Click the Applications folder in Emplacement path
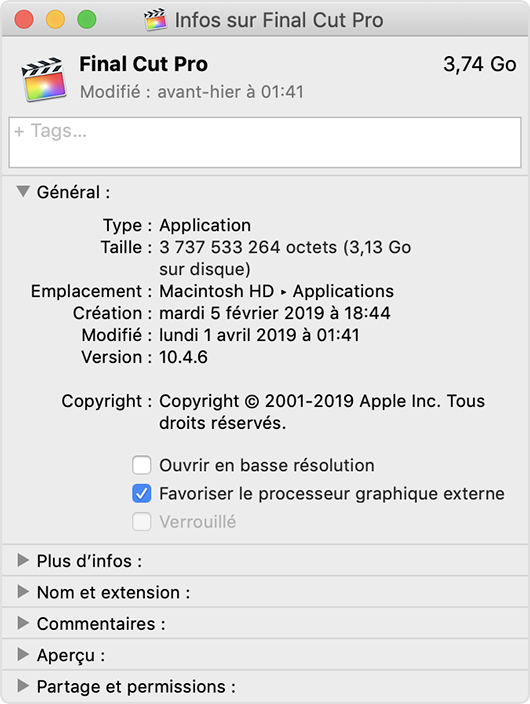 [343, 291]
